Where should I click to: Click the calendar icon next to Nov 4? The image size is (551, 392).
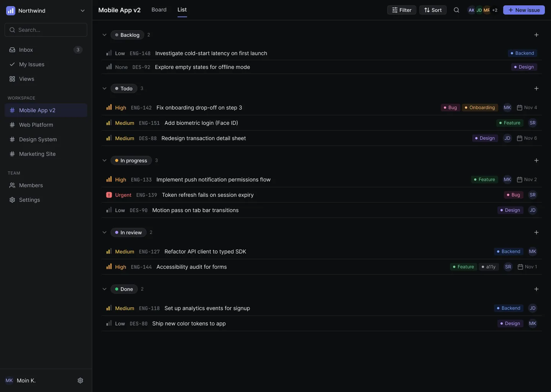click(520, 108)
